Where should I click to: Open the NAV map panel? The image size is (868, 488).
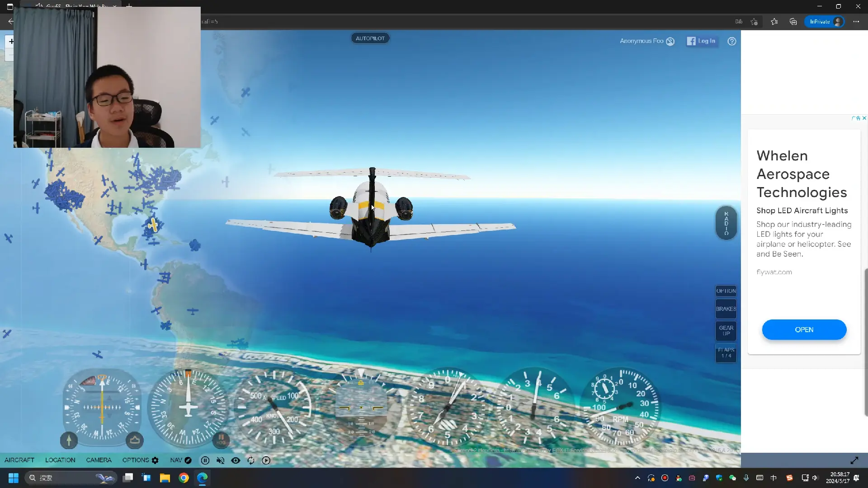[x=181, y=460]
